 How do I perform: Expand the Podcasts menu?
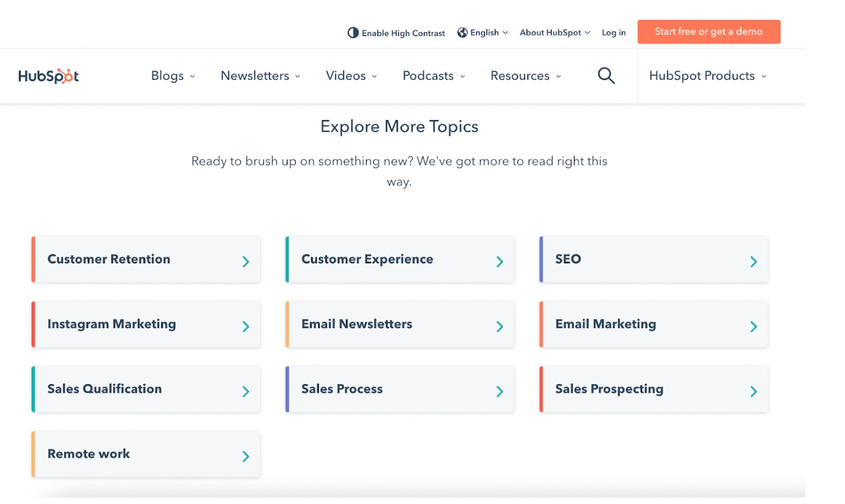point(434,76)
